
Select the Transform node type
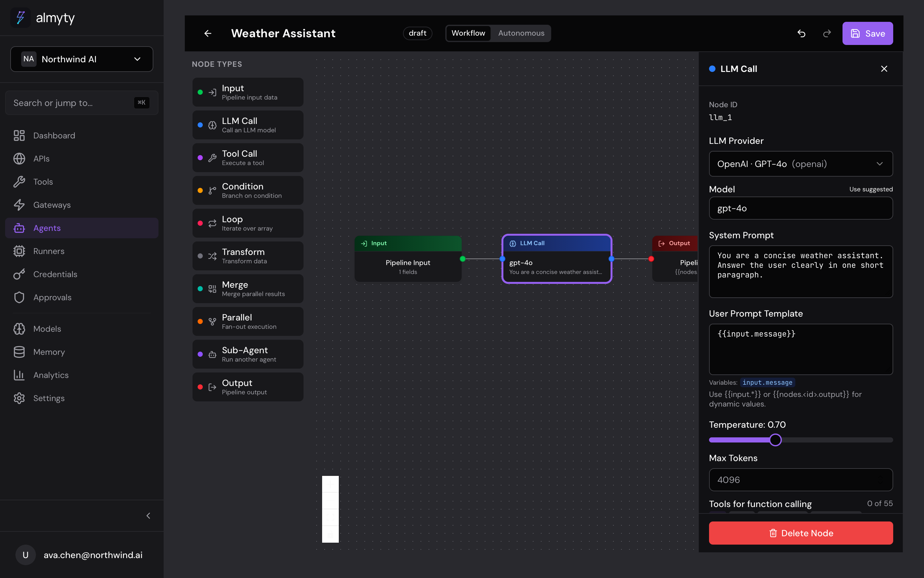point(248,256)
